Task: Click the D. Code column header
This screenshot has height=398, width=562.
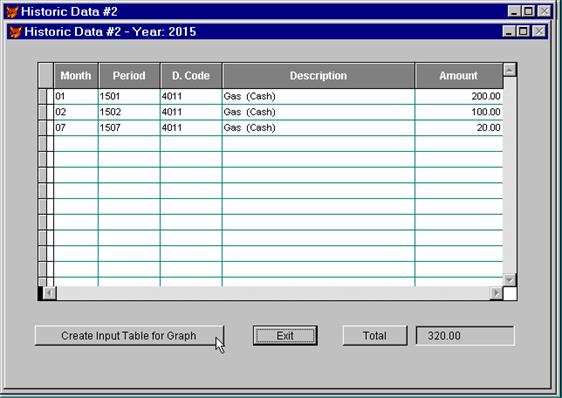Action: click(191, 76)
